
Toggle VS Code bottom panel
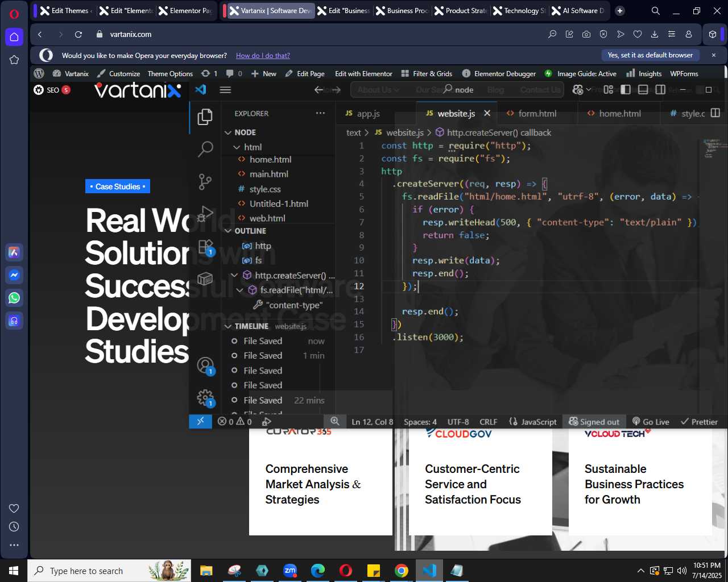(x=643, y=90)
